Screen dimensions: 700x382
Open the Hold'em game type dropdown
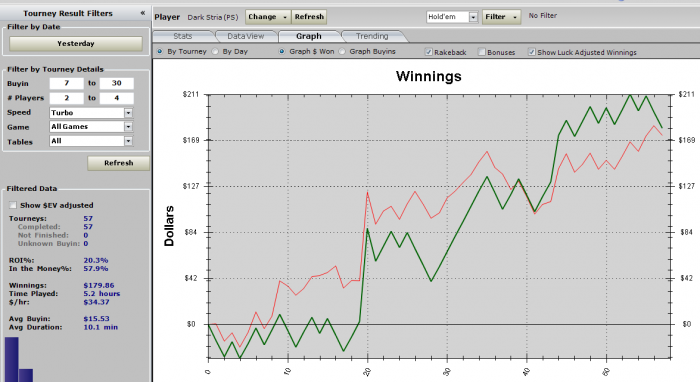(x=452, y=17)
